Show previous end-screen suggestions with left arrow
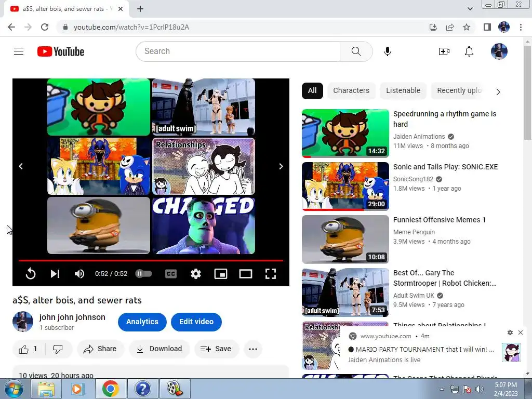The image size is (532, 399). pyautogui.click(x=21, y=166)
